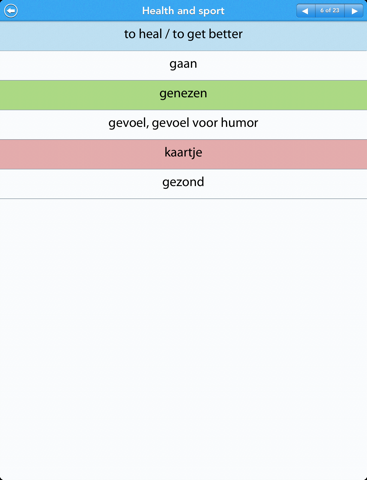This screenshot has width=367, height=480.
Task: Tap the circular back arrow icon
Action: (x=11, y=10)
